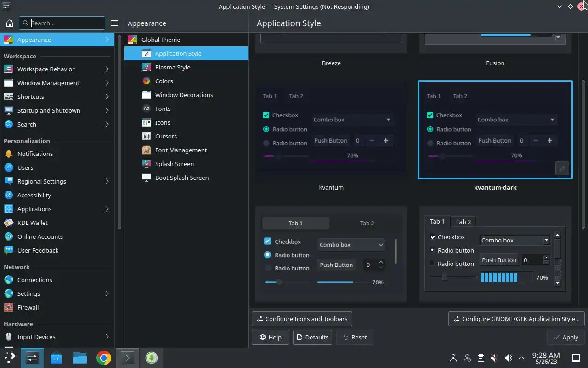588x368 pixels.
Task: Click the muted volume icon in system tray
Action: click(494, 358)
